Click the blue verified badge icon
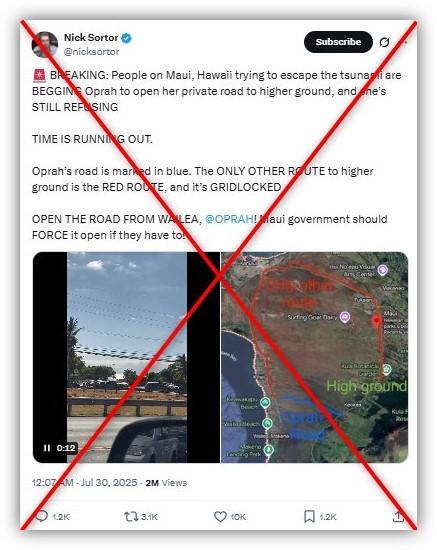 [x=126, y=38]
